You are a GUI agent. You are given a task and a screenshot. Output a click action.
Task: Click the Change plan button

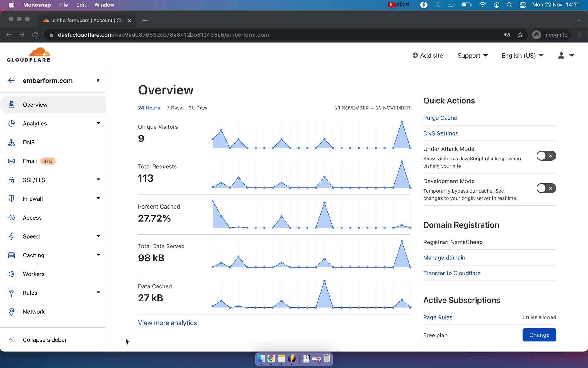[539, 335]
